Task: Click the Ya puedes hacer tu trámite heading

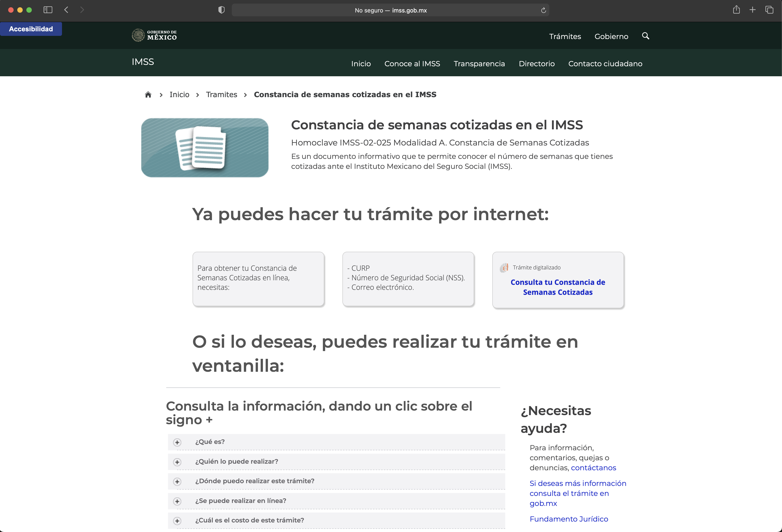Action: (370, 214)
